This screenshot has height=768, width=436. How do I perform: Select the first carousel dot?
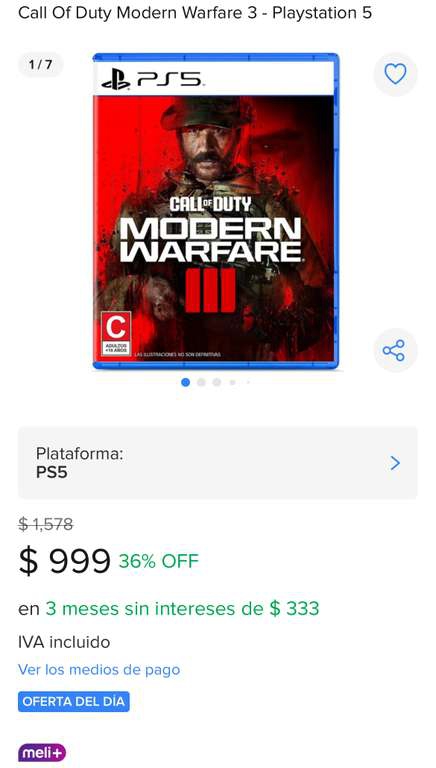pos(186,383)
